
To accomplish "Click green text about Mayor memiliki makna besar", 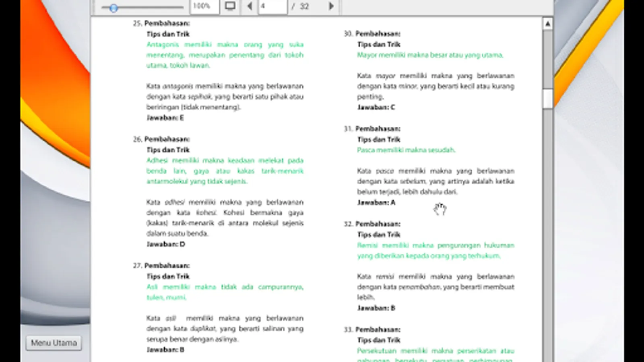I will (x=430, y=55).
